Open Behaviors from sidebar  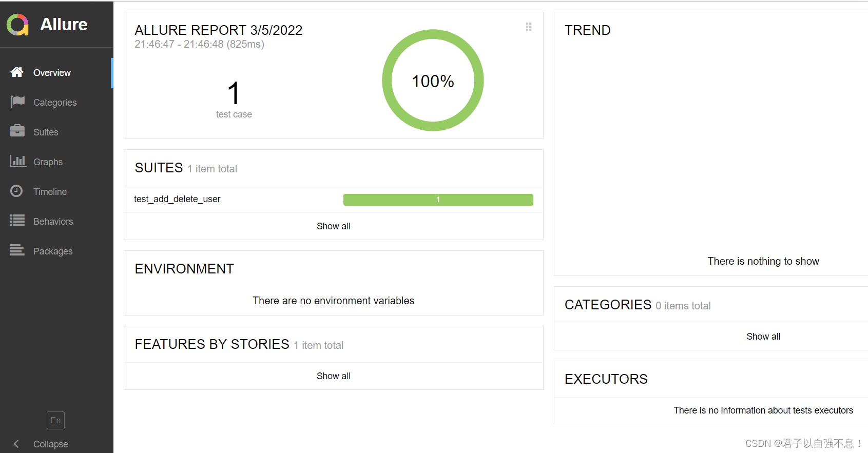(53, 222)
